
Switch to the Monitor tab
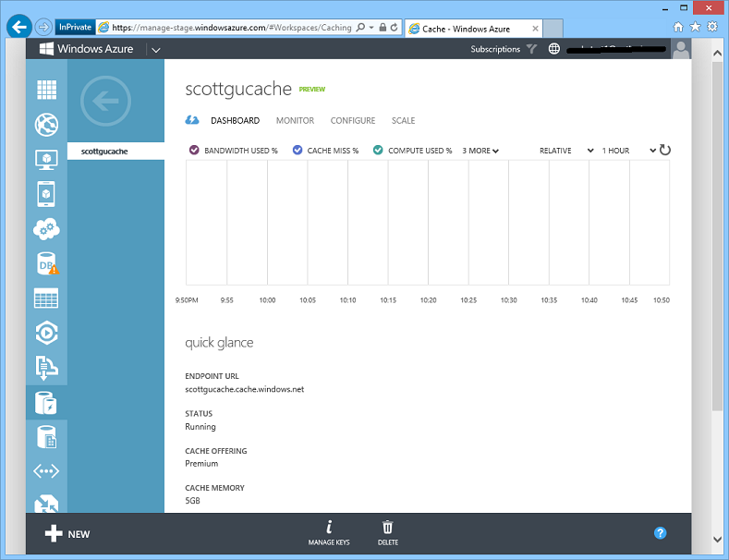[x=296, y=120]
